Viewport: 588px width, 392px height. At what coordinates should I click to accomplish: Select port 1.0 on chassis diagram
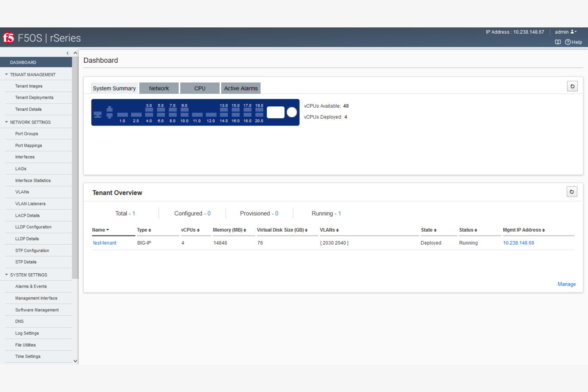[122, 115]
